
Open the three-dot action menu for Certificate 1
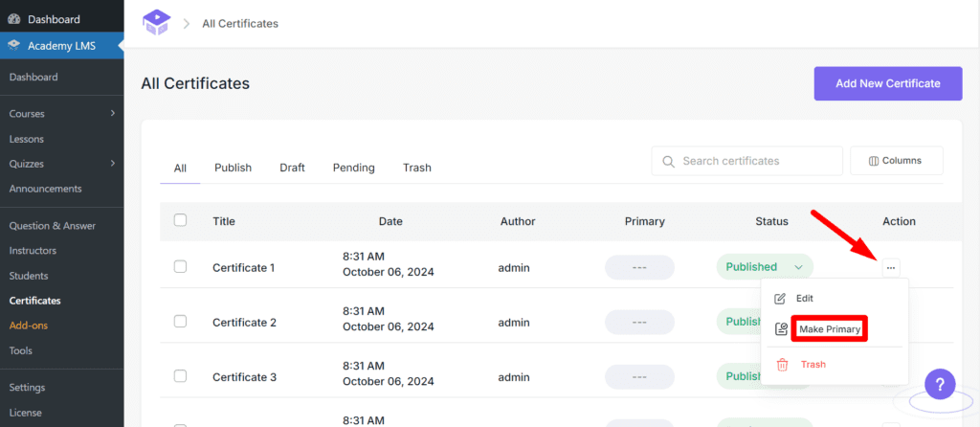[x=890, y=268]
